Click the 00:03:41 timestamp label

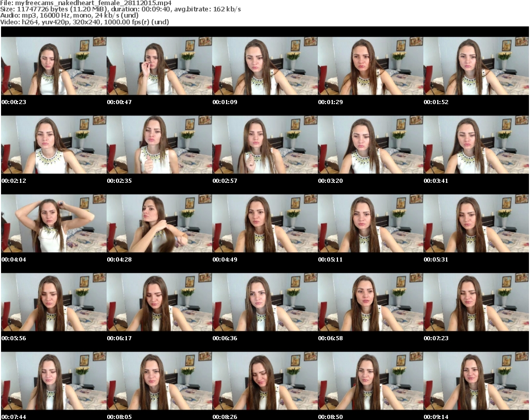pos(436,181)
